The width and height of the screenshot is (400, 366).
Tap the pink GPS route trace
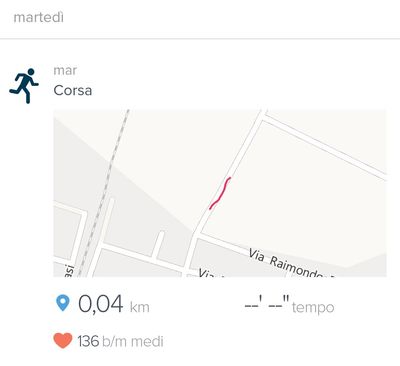click(220, 193)
